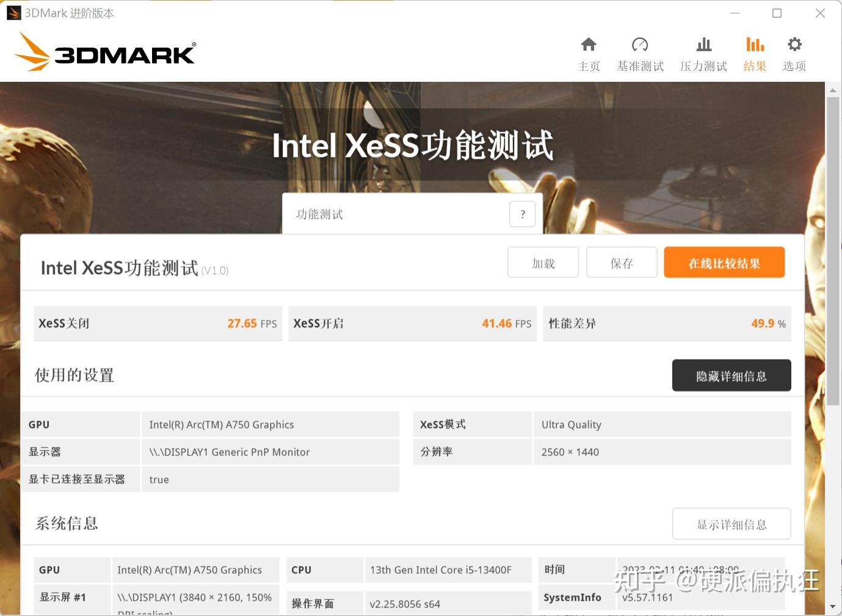This screenshot has height=616, width=842.
Task: Open the 选项 settings gear icon
Action: [794, 52]
